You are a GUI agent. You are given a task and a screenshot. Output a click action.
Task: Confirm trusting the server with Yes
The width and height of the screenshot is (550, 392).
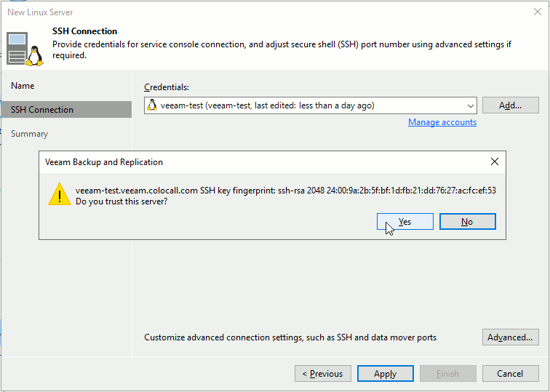click(404, 222)
